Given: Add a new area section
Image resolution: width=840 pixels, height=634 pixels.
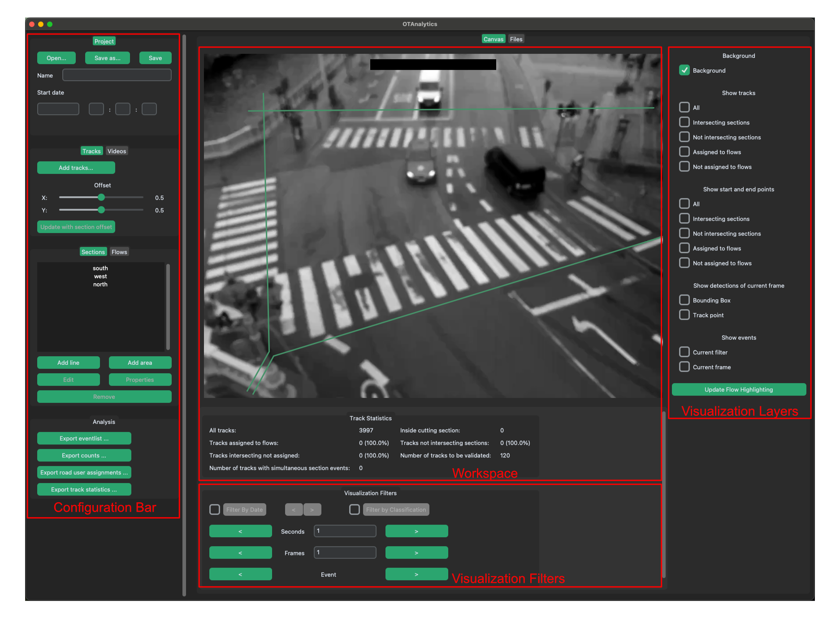Looking at the screenshot, I should click(140, 362).
